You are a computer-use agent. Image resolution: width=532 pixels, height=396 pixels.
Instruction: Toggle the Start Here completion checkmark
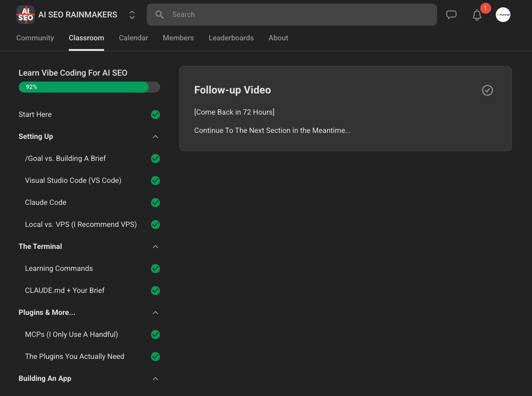click(155, 115)
